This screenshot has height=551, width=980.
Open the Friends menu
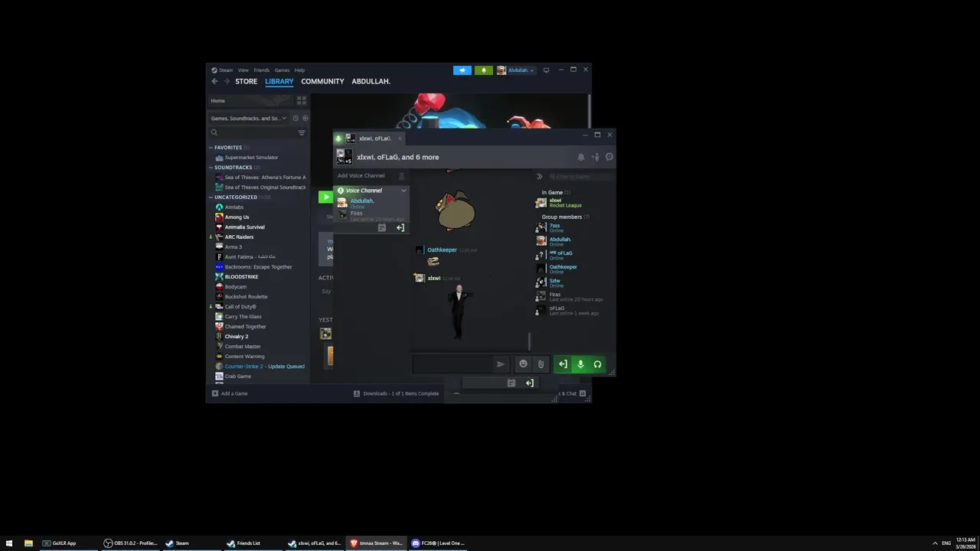coord(261,70)
